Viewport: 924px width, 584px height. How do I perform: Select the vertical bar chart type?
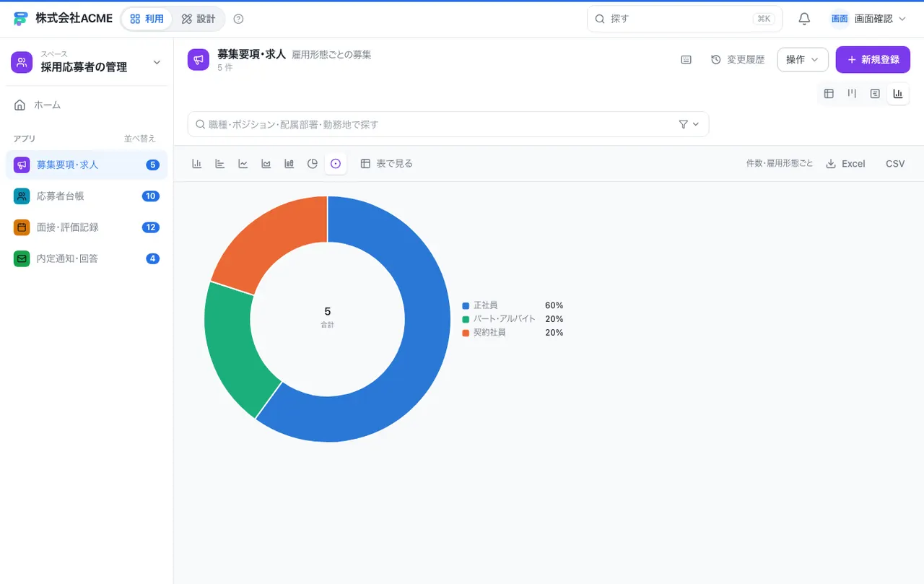coord(196,164)
